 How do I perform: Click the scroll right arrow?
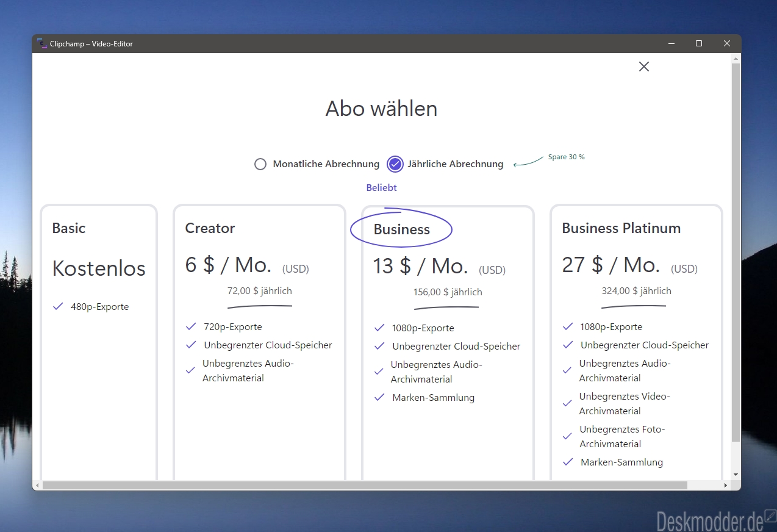[x=726, y=486]
